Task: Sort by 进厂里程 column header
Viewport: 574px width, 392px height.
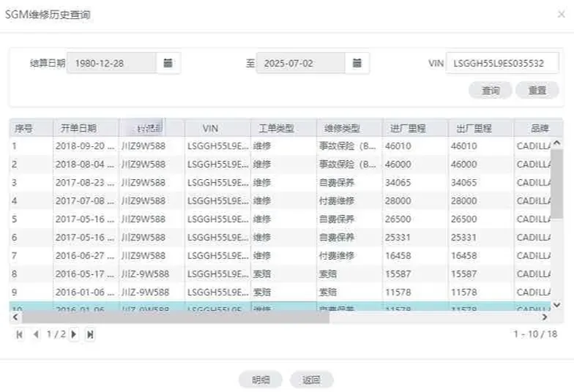Action: [x=416, y=128]
